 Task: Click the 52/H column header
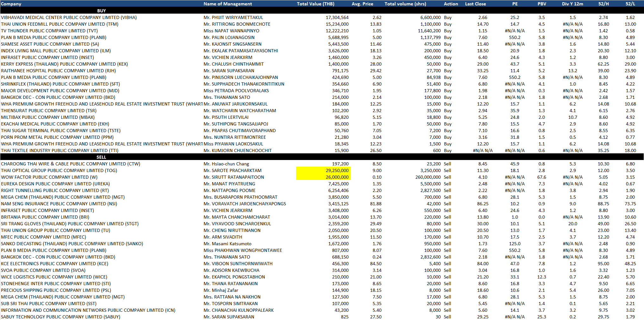[x=603, y=4]
